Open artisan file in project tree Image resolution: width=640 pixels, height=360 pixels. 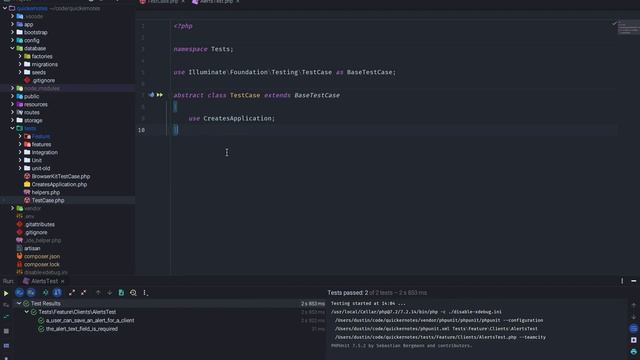click(32, 248)
